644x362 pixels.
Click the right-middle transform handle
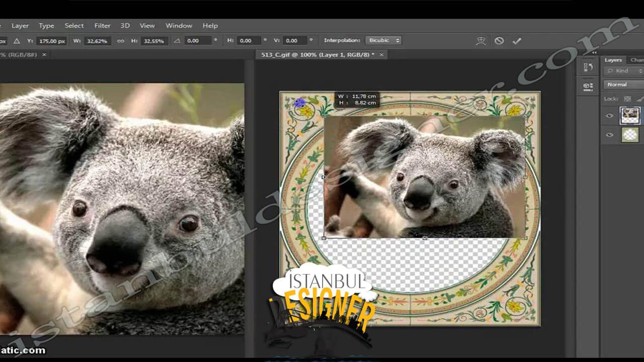point(526,177)
